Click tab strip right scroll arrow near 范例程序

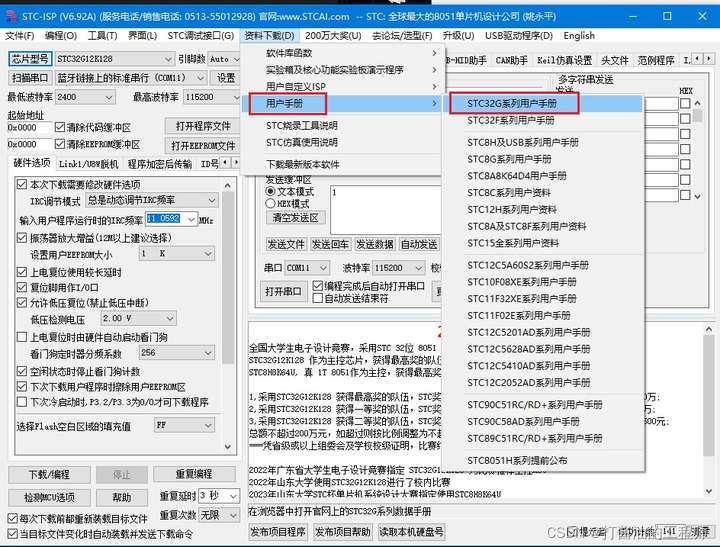coord(709,59)
